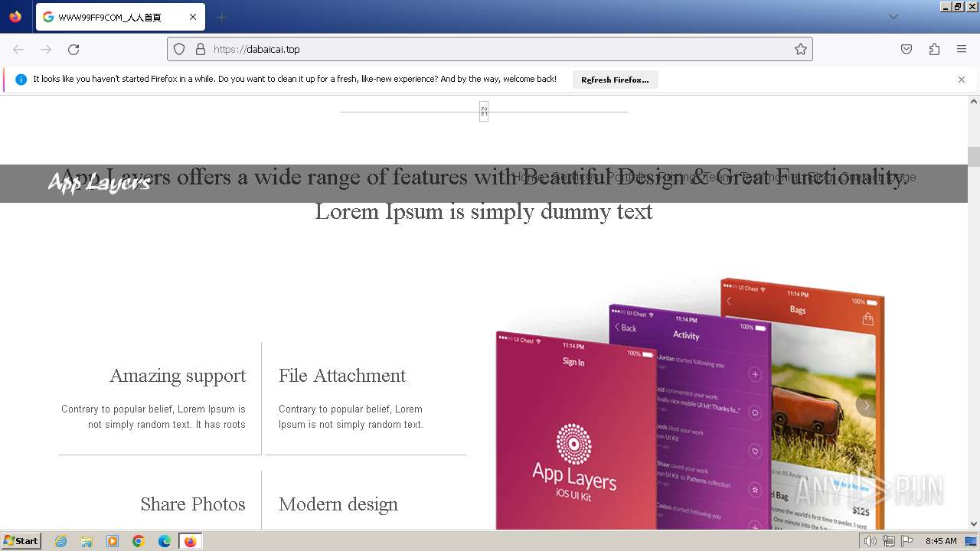Open media player icon in taskbar
The width and height of the screenshot is (980, 551).
tap(113, 541)
